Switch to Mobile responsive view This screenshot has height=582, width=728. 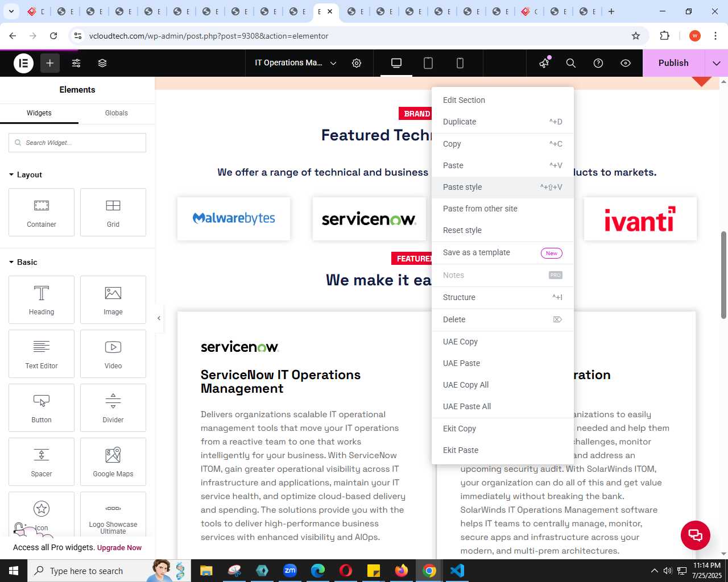pos(460,63)
